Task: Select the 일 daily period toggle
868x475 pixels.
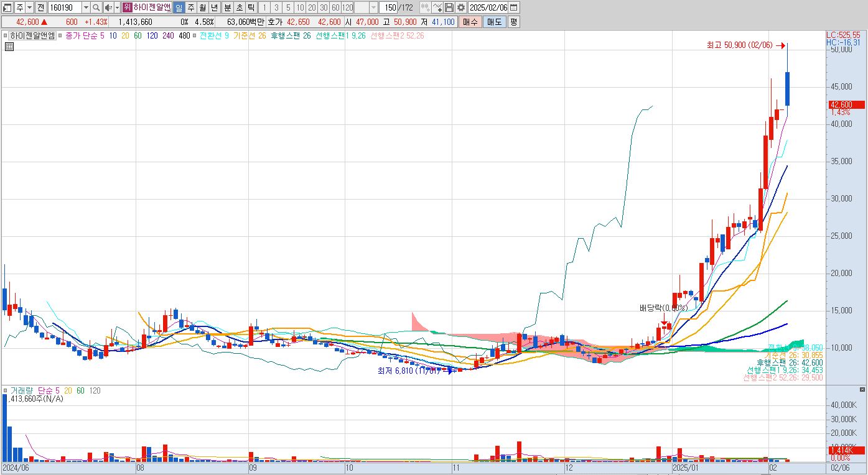Action: coord(179,7)
